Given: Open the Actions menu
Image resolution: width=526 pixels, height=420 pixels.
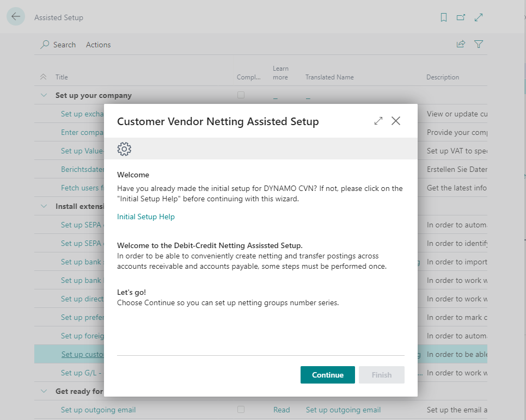Looking at the screenshot, I should pos(98,44).
